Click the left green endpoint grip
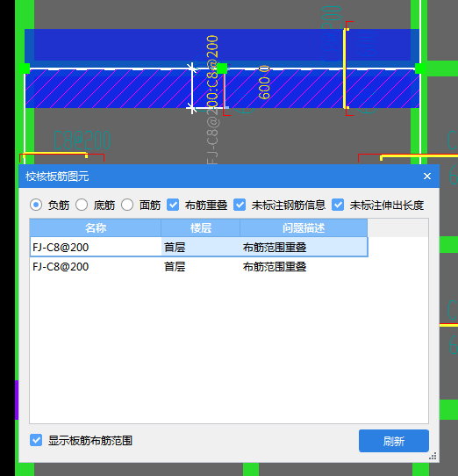The width and height of the screenshot is (458, 476). pyautogui.click(x=25, y=69)
